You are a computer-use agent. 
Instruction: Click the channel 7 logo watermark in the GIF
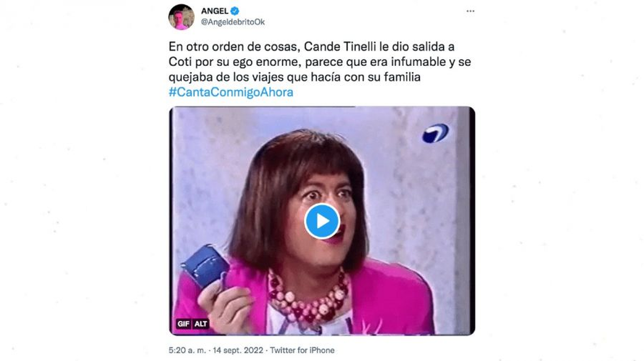click(435, 133)
